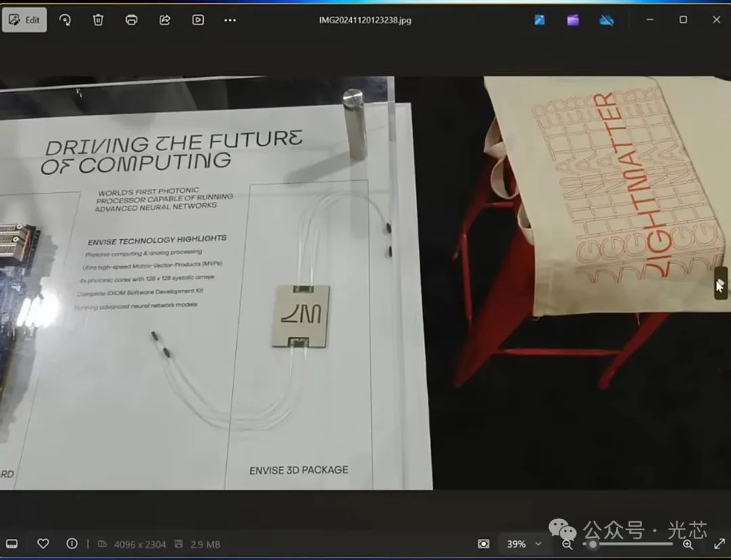Viewport: 731px width, 560px height.
Task: Click the zoom out magnifier icon
Action: pyautogui.click(x=567, y=544)
